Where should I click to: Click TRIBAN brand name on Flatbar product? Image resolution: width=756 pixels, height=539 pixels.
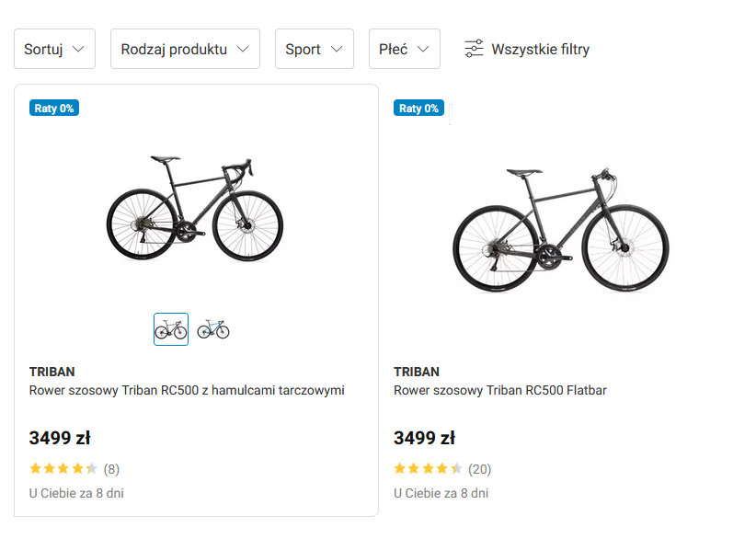[417, 372]
